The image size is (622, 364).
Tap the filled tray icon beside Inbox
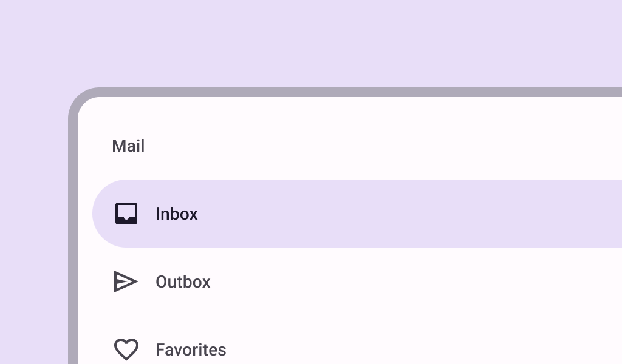point(126,214)
